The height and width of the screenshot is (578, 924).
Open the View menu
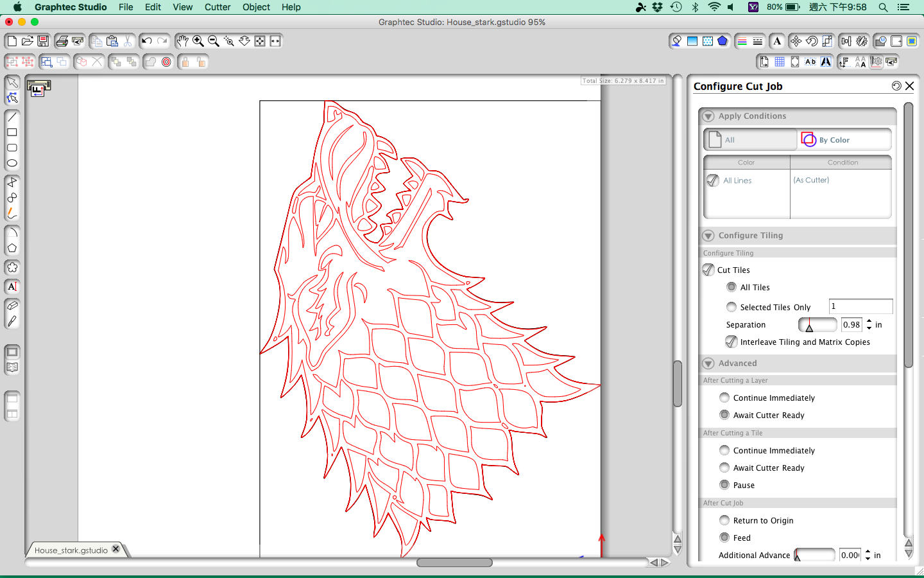(x=182, y=7)
